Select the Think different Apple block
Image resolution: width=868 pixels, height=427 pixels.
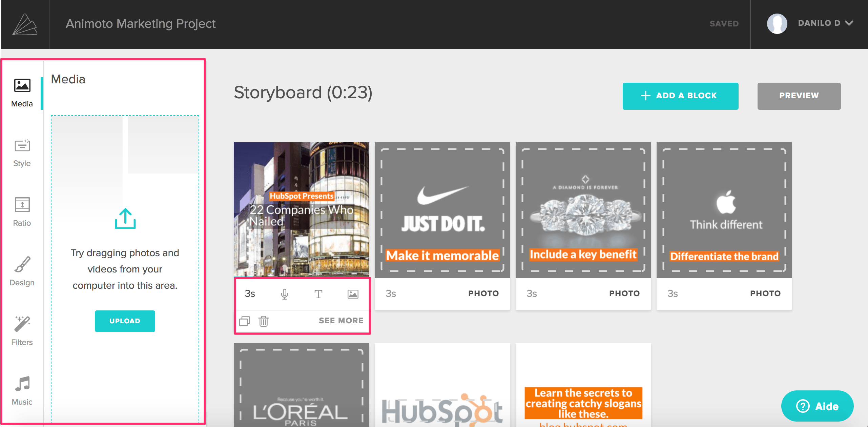click(x=724, y=210)
